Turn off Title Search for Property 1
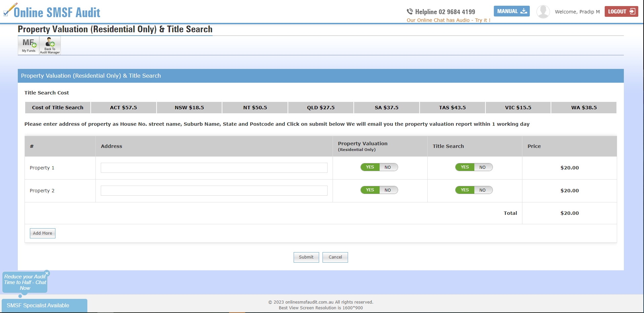The width and height of the screenshot is (644, 313). (x=483, y=167)
